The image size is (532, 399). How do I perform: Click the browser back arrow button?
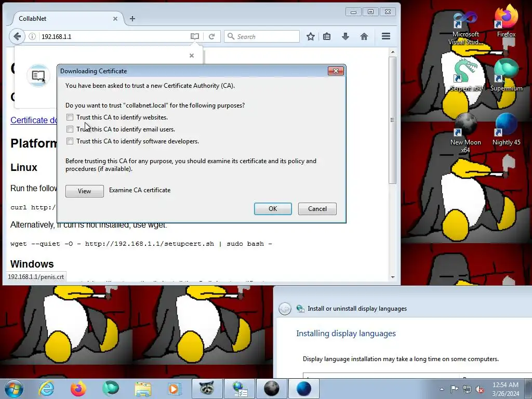click(x=17, y=36)
